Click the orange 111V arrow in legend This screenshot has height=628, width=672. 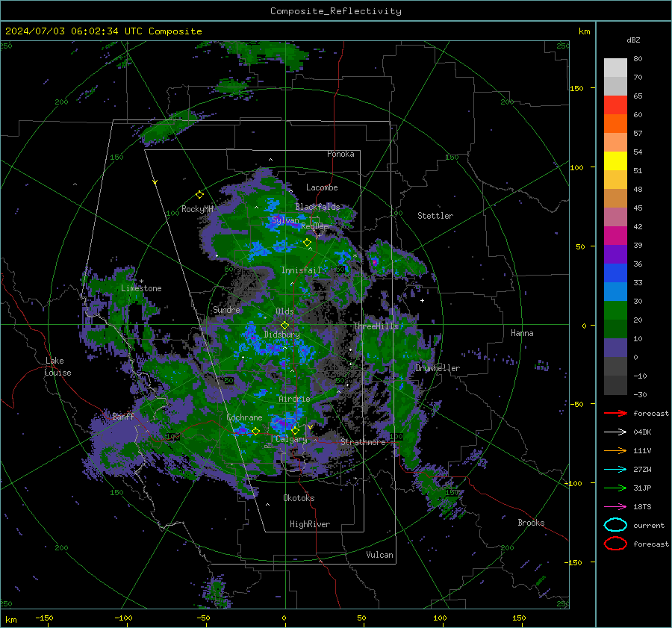click(615, 450)
